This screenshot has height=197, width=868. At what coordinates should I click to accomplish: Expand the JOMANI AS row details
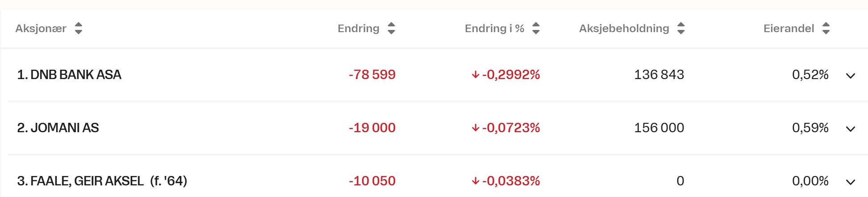[x=851, y=129]
